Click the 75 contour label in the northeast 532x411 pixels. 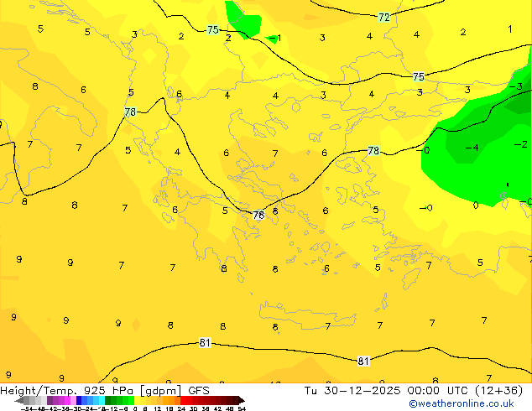tap(419, 76)
